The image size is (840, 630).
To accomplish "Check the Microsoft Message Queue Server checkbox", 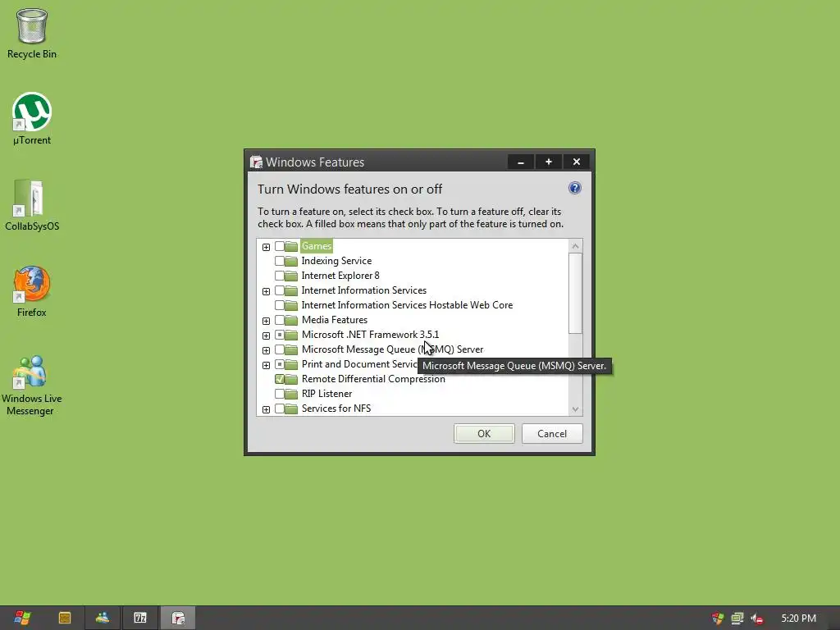I will click(x=279, y=349).
